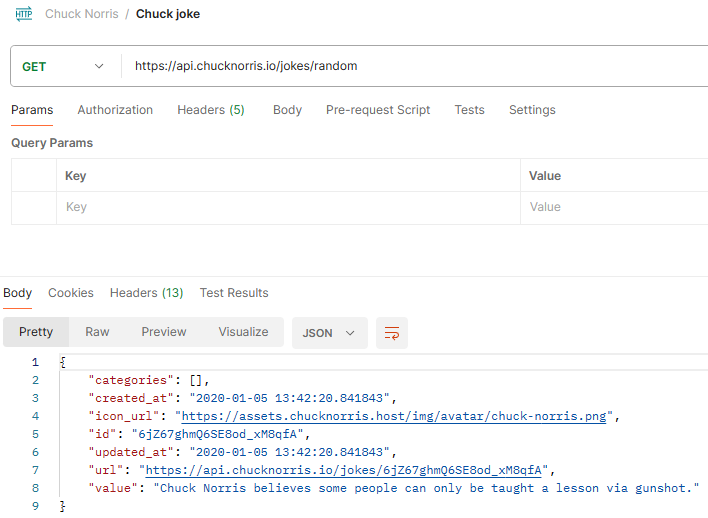Select the Preview view button
Screen dimensions: 708x518
[x=164, y=332]
